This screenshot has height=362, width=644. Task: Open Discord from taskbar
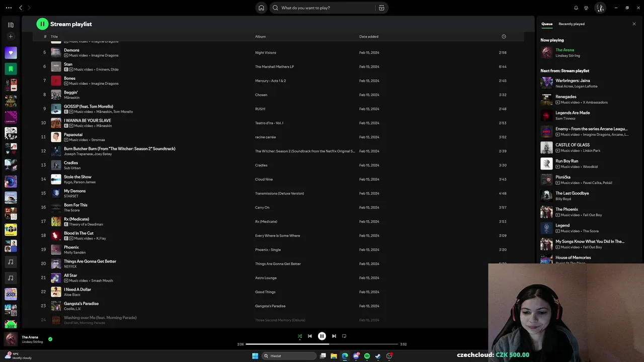coord(356,356)
